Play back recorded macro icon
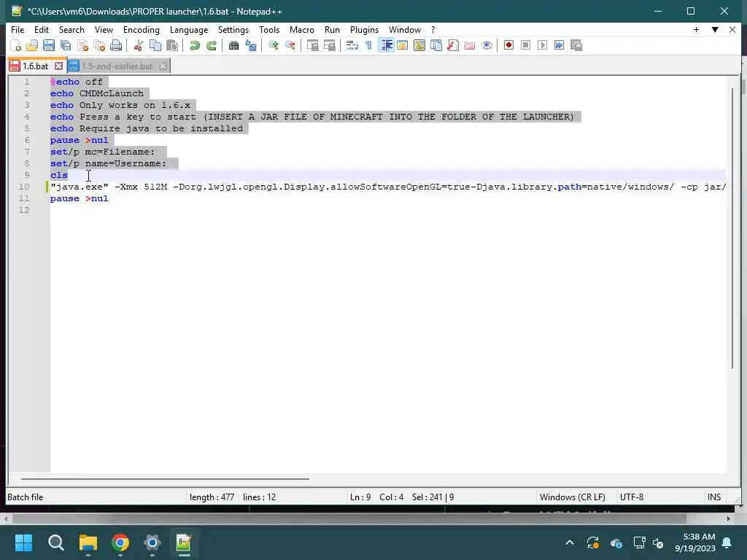This screenshot has width=747, height=560. pos(542,45)
